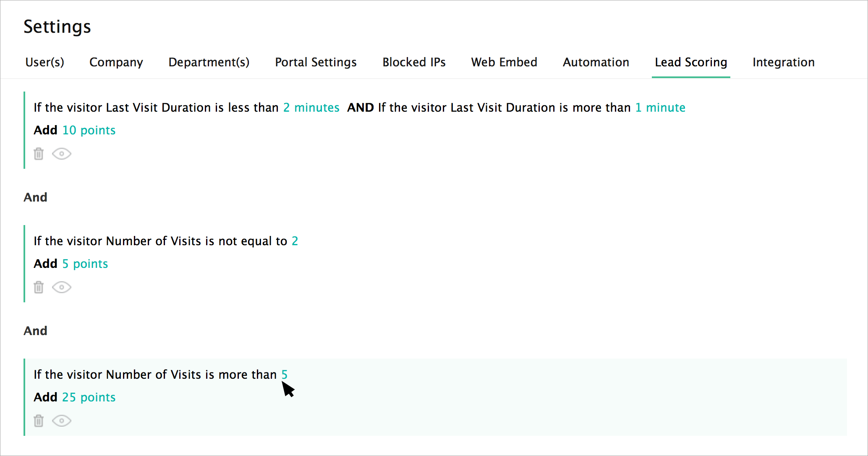This screenshot has height=456, width=868.
Task: Open the User(s) tab
Action: click(x=44, y=62)
